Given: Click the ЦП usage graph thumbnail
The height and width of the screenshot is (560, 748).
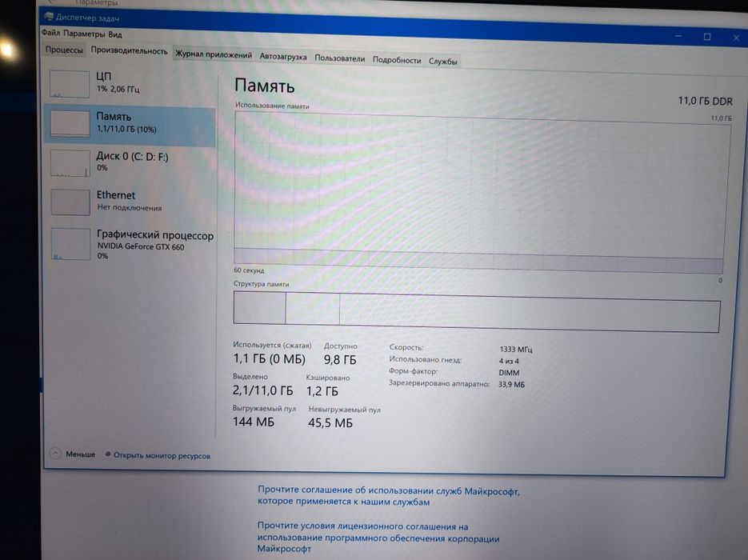Looking at the screenshot, I should pos(70,84).
